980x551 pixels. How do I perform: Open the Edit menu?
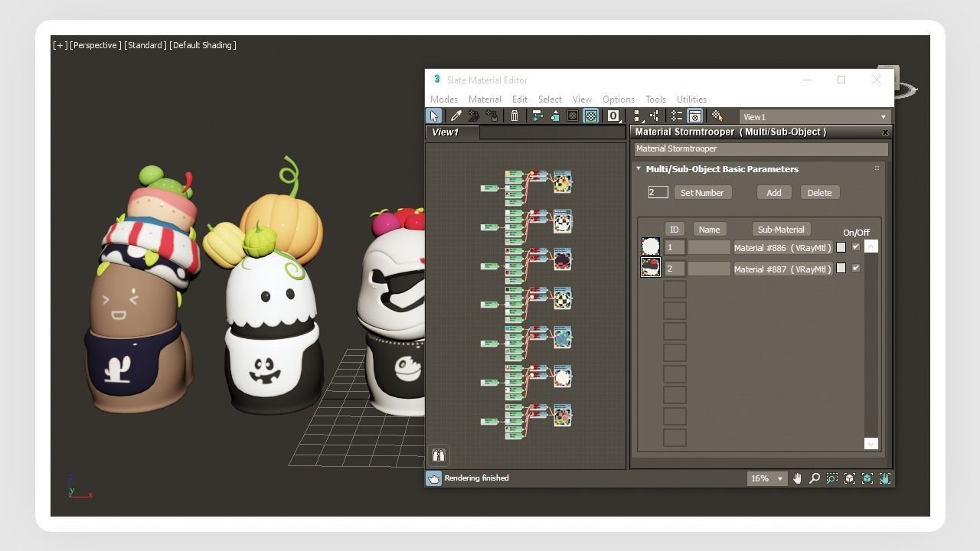(x=520, y=99)
